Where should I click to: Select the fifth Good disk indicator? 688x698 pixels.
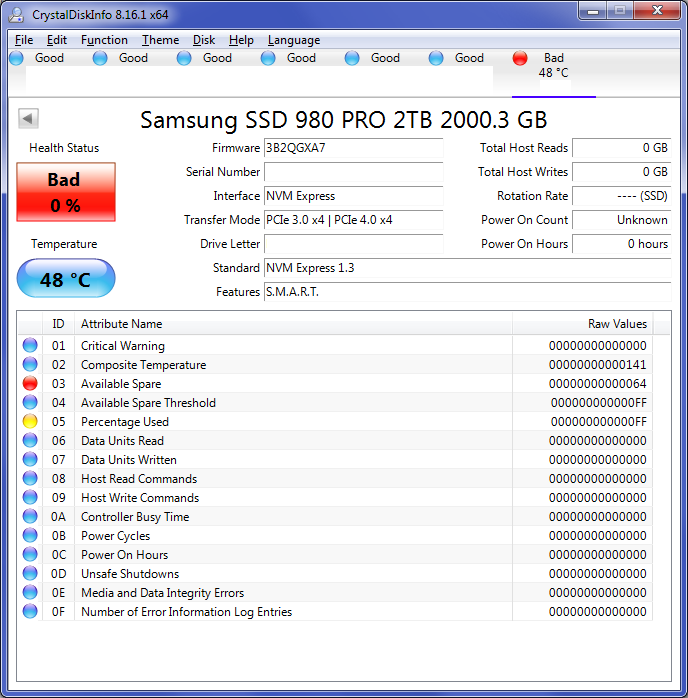pos(352,58)
